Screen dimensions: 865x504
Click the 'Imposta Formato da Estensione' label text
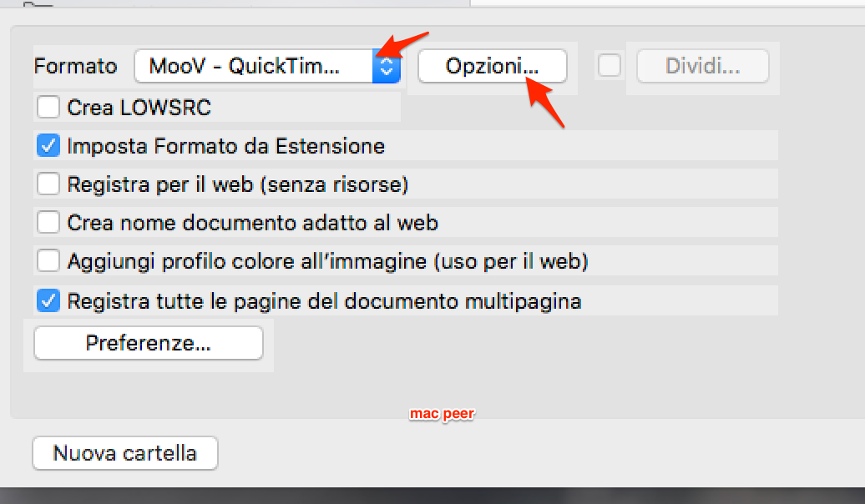point(225,146)
